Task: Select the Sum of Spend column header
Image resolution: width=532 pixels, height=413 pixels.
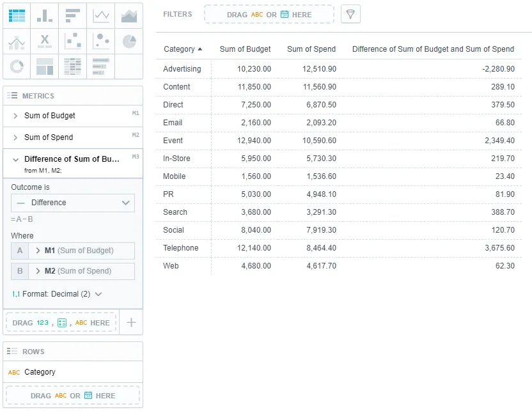Action: (311, 49)
